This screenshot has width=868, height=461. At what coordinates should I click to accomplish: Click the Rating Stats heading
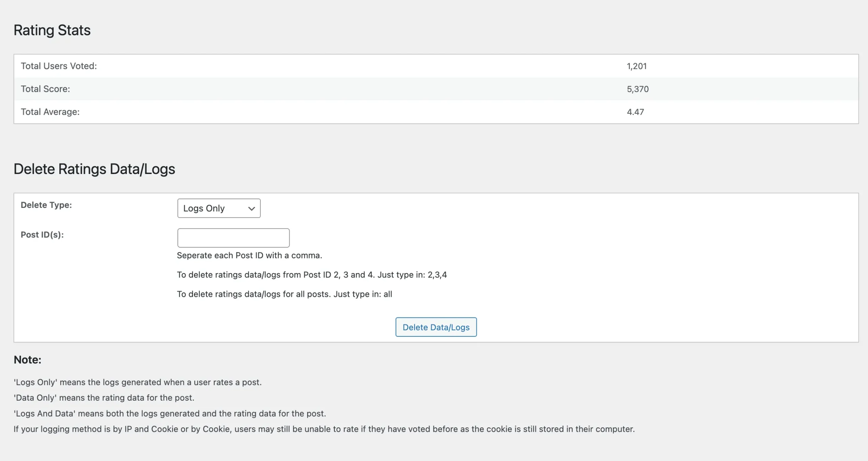[52, 30]
